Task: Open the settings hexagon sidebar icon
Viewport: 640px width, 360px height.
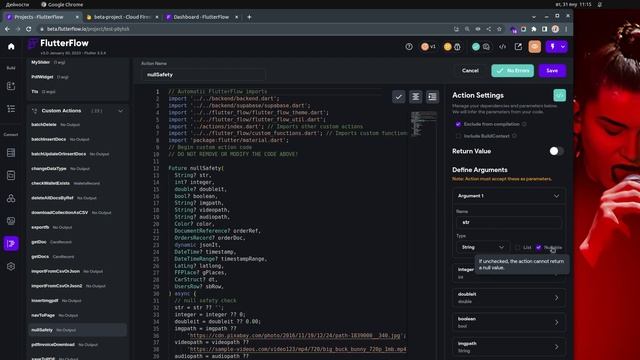Action: tap(11, 267)
